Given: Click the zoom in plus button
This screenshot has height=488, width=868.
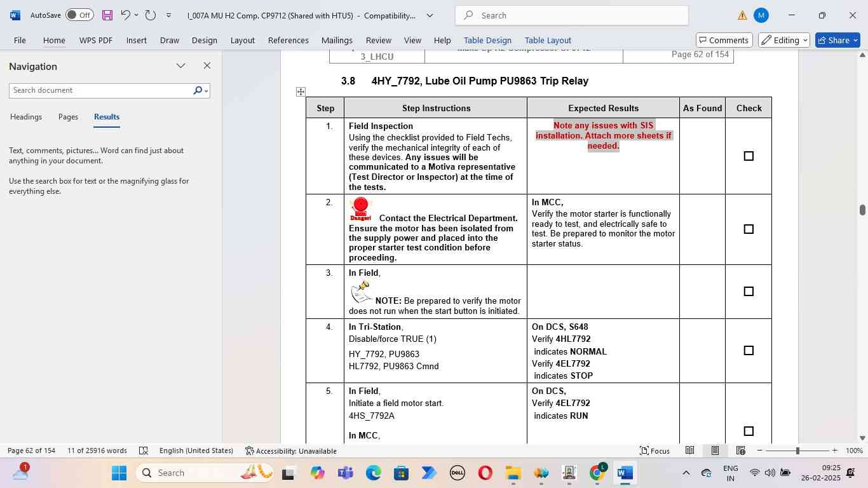Looking at the screenshot, I should coord(834,451).
